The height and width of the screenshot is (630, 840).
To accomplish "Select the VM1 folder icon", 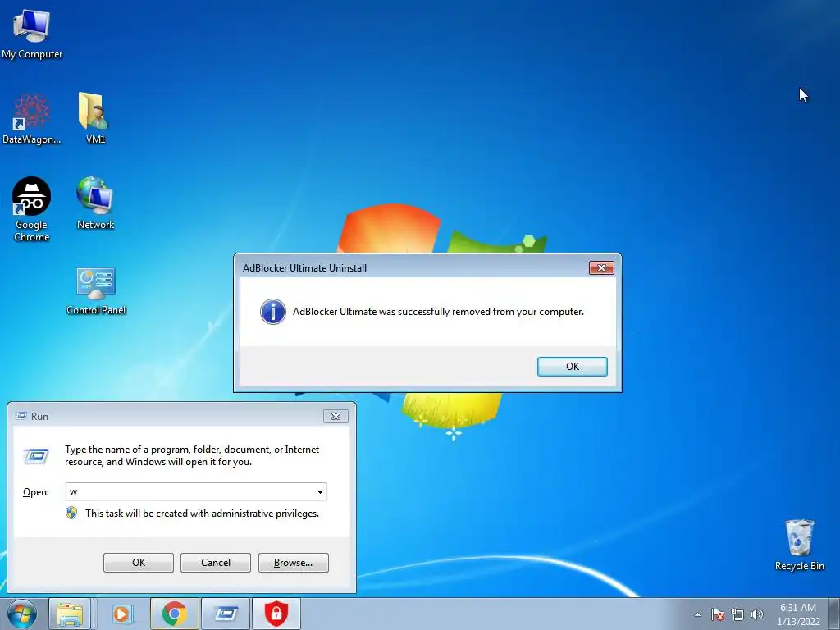I will click(95, 118).
